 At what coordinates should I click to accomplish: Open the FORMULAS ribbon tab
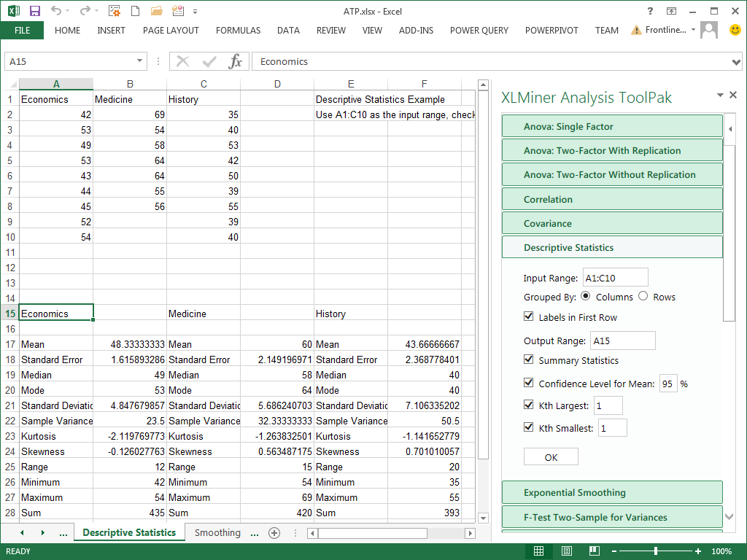coord(238,31)
